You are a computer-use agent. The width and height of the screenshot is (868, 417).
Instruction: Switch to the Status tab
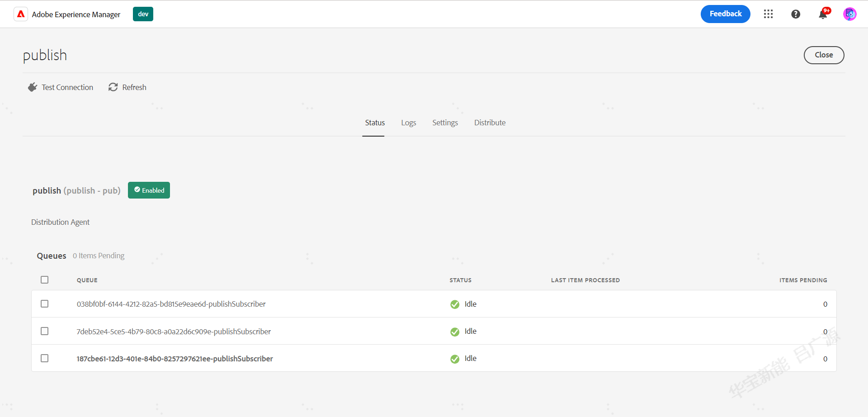[375, 123]
